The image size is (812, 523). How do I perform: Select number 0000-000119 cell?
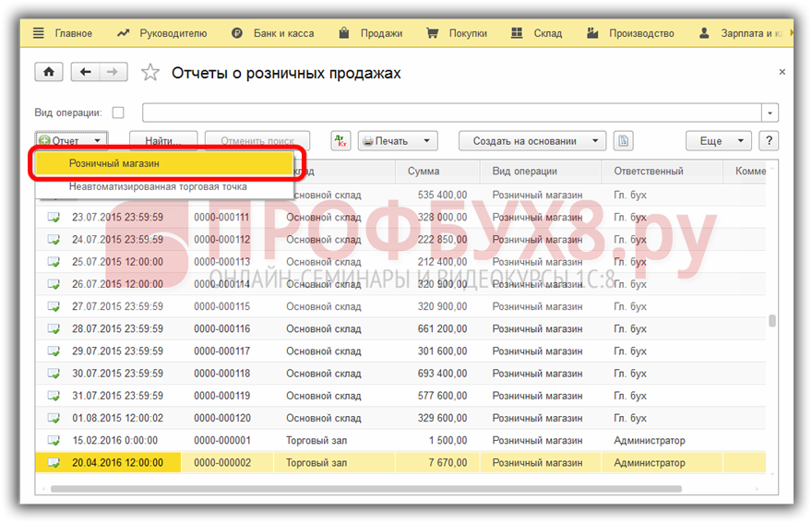point(221,396)
